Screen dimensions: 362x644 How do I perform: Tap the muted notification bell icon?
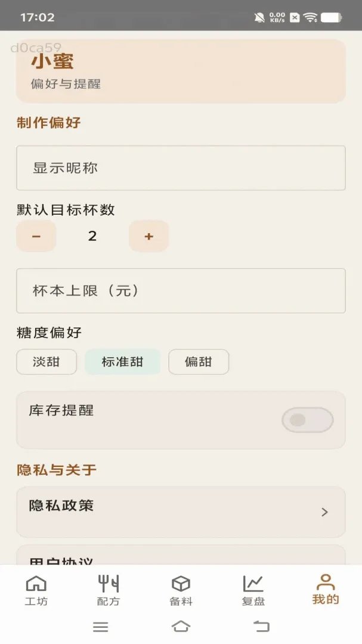click(x=259, y=17)
